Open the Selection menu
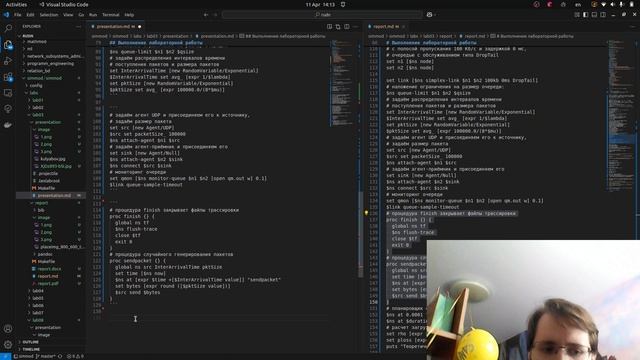Screen dimensions: 640x360 click(x=49, y=15)
